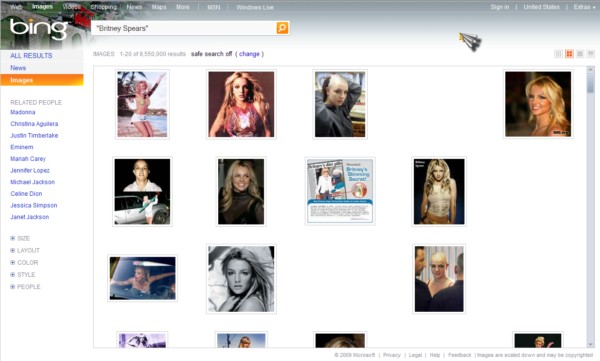
Task: Switch to the News top tab
Action: tap(134, 7)
